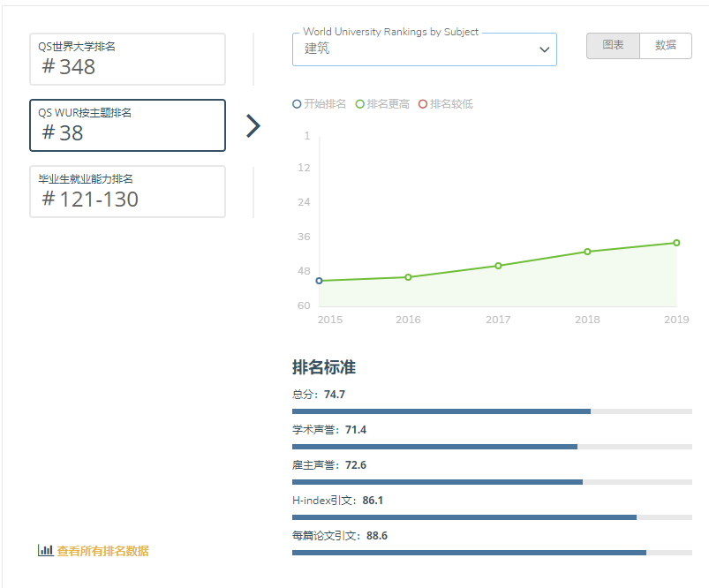Open 查看所有排名数据 link
This screenshot has width=709, height=588.
tap(102, 551)
